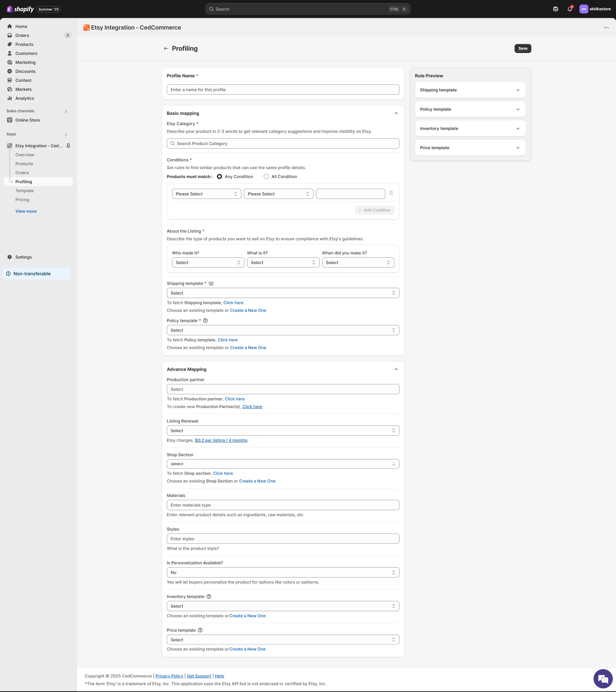Click the Shipping template help icon
The height and width of the screenshot is (692, 616).
coord(211,283)
